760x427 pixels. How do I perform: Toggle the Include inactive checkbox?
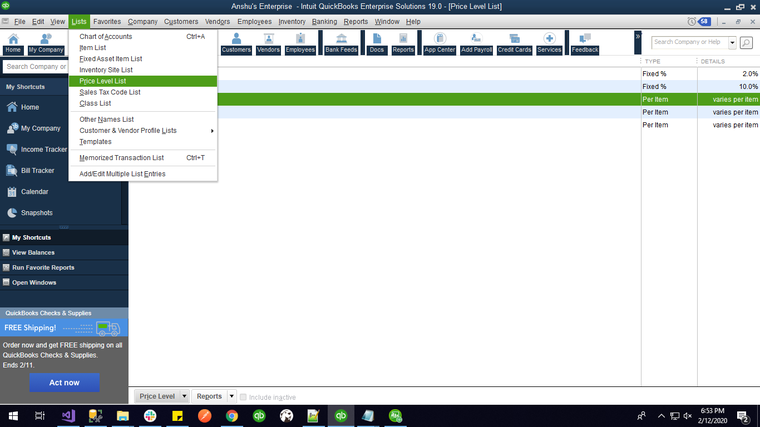coord(243,397)
